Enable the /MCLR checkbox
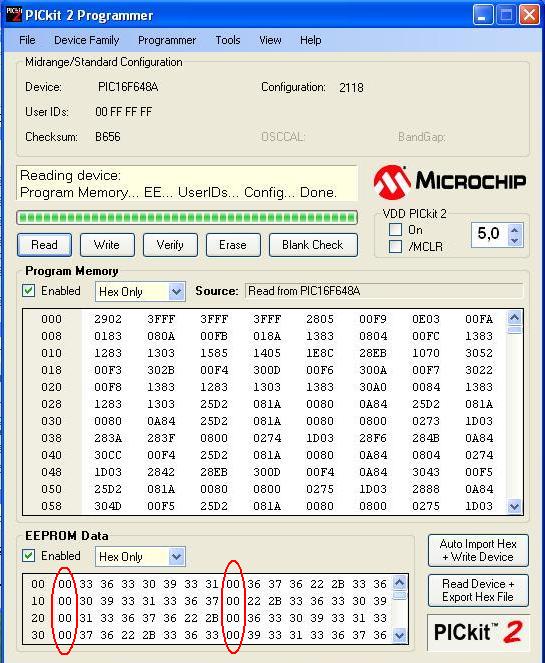The image size is (545, 663). (395, 246)
